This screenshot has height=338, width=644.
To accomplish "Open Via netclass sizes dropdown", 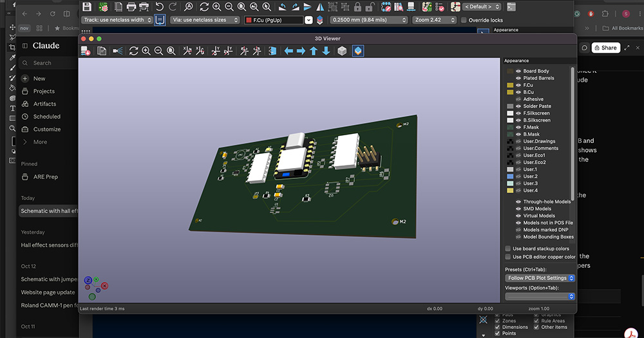I will coord(205,20).
